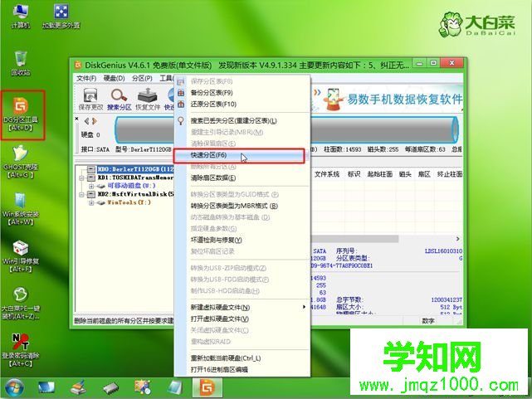The height and width of the screenshot is (399, 532).
Task: Click 恢复文件 toolbar icon
Action: (148, 99)
